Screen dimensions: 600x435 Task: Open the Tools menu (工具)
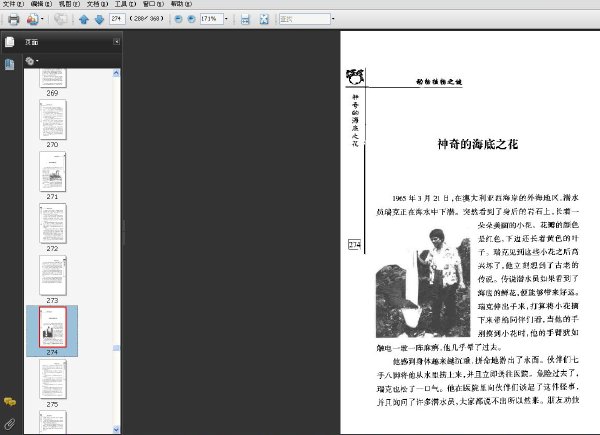126,4
